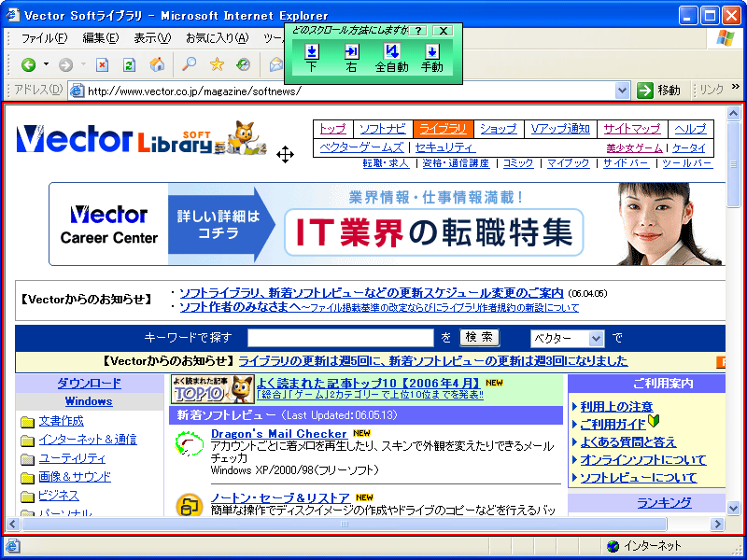The height and width of the screenshot is (560, 747).
Task: Click the IT業界の転職特集 banner
Action: click(x=387, y=224)
